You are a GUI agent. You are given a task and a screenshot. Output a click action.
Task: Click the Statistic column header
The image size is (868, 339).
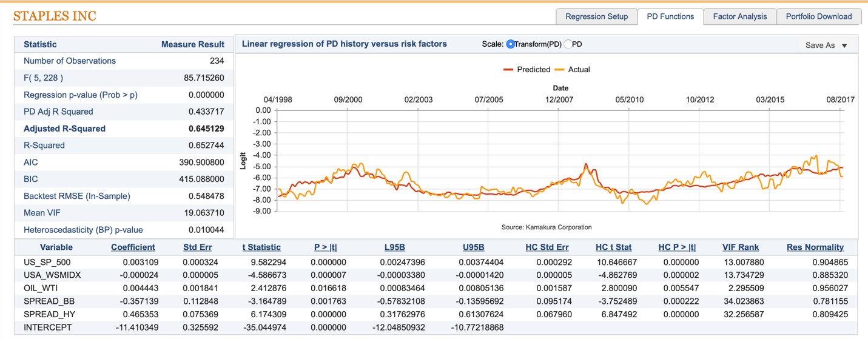coord(40,44)
